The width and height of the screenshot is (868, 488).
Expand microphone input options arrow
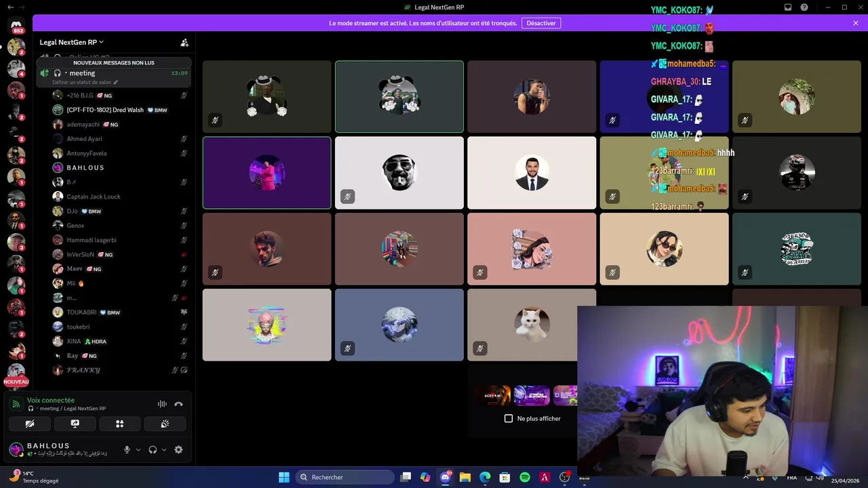(138, 449)
